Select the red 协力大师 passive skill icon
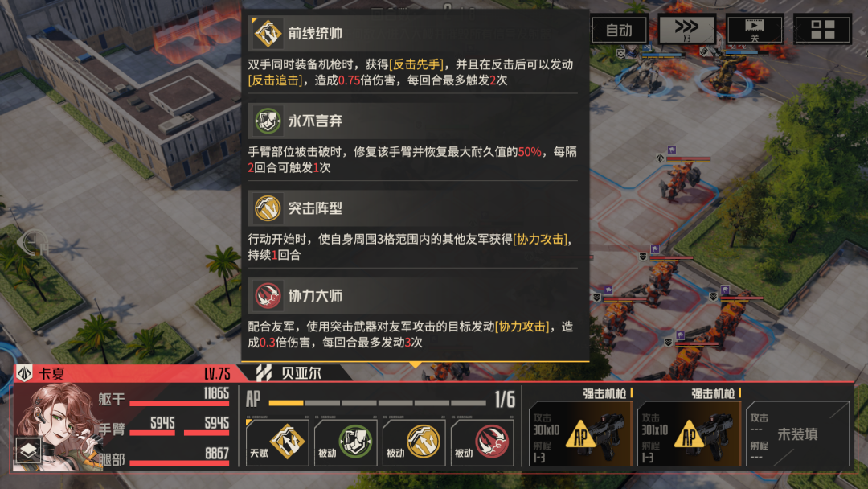 (x=482, y=442)
